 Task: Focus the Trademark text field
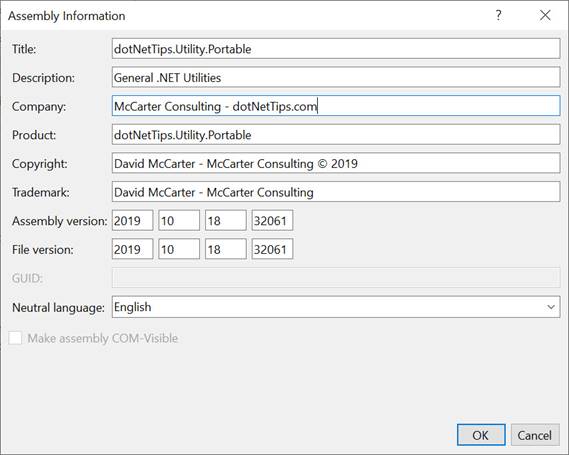tap(336, 192)
